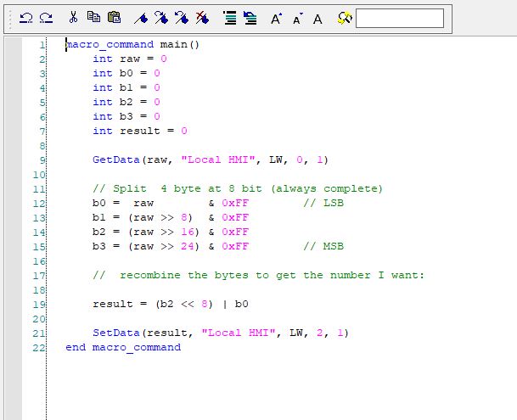Click the toolbar grip handle at left edge

(10, 18)
